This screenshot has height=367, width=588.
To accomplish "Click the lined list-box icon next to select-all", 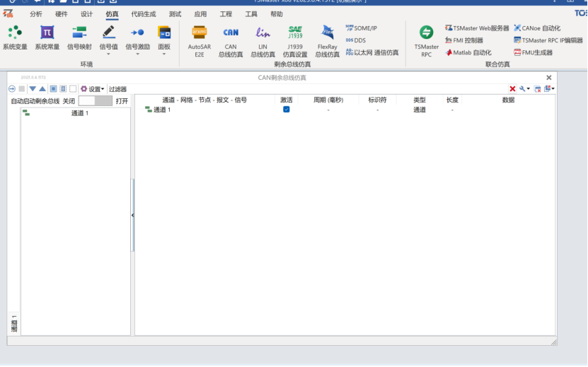I will (x=63, y=89).
